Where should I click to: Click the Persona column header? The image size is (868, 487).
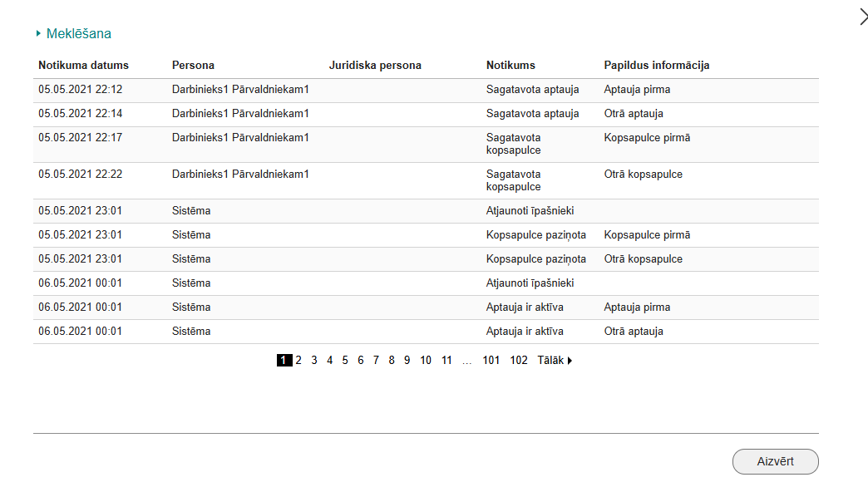pos(193,66)
